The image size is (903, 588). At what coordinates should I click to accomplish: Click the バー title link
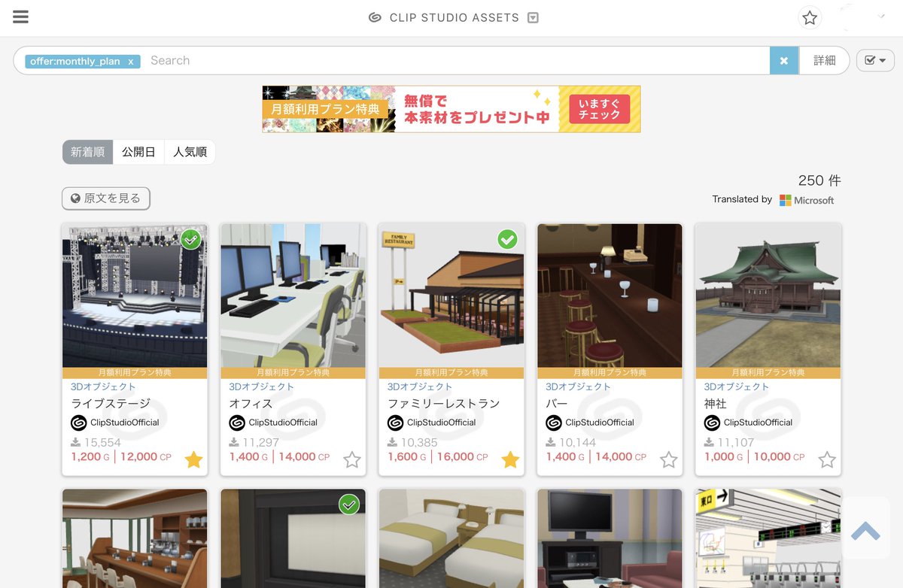[x=557, y=404]
